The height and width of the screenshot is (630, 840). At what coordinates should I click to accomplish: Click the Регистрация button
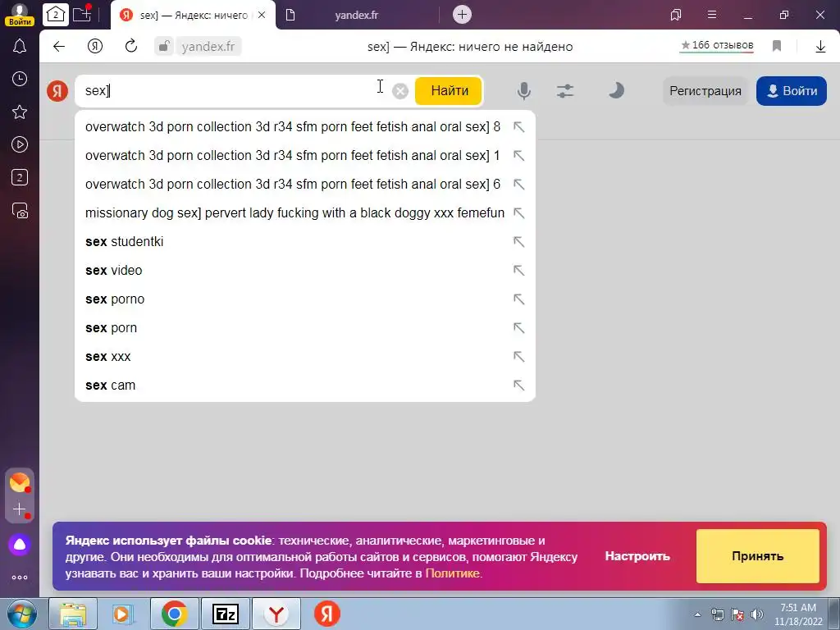click(x=705, y=91)
